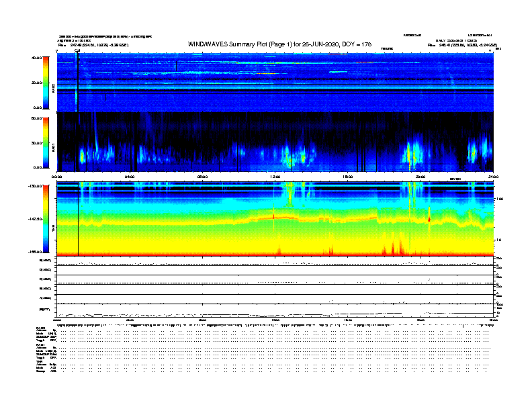Click the 0.00 tick on RAD2 color scale
Image resolution: width=532 pixels, height=411 pixels.
(38, 108)
